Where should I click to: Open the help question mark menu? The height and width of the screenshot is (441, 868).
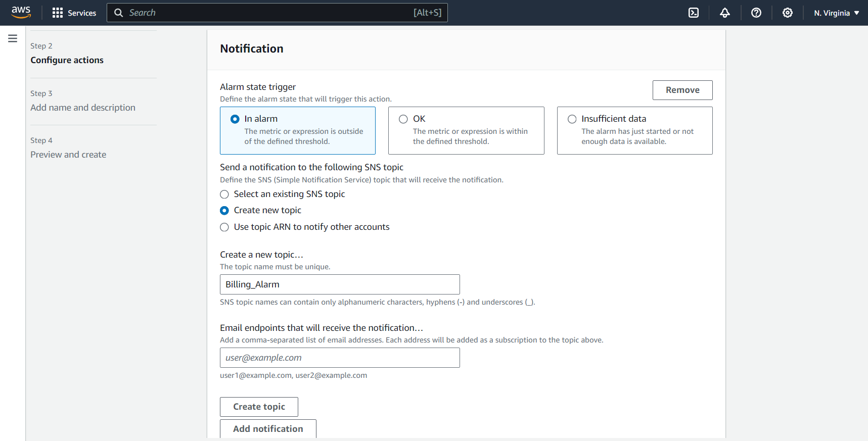(756, 13)
